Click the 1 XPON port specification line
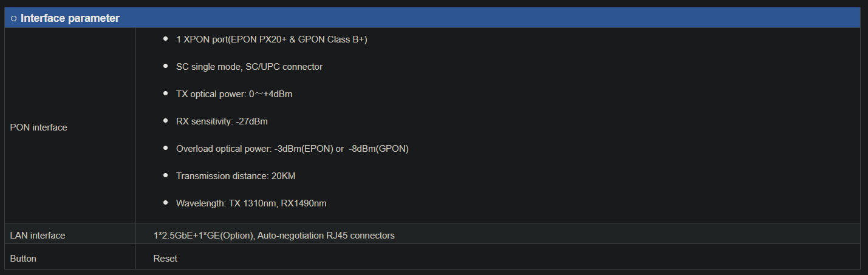Viewport: 868px width, 275px height. tap(272, 39)
